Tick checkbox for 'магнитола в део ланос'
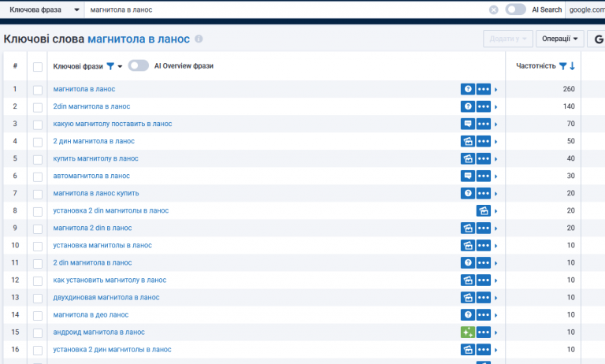Image resolution: width=605 pixels, height=364 pixels. [x=38, y=316]
